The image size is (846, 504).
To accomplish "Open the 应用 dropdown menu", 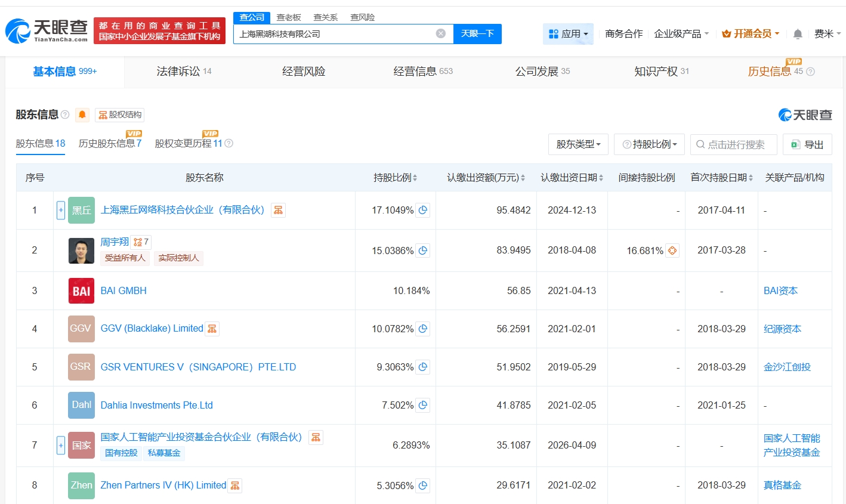I will click(568, 34).
